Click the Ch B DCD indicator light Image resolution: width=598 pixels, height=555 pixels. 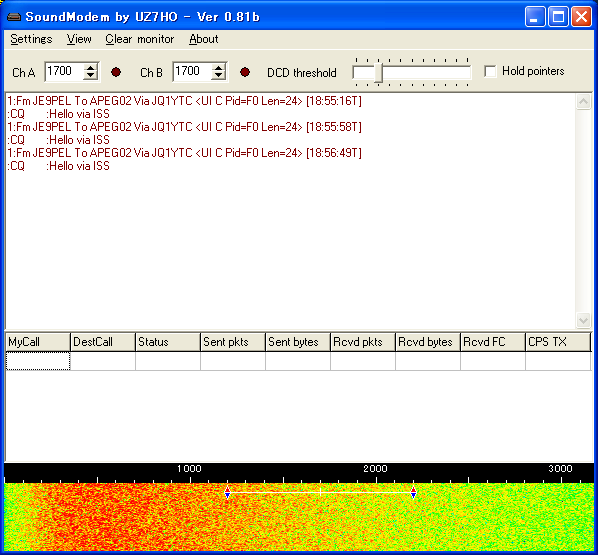(245, 72)
